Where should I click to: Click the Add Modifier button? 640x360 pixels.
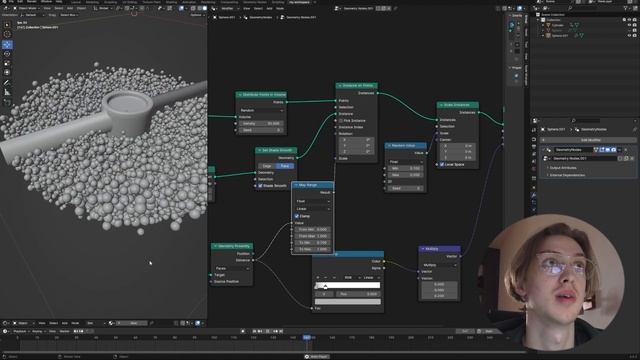pyautogui.click(x=589, y=140)
